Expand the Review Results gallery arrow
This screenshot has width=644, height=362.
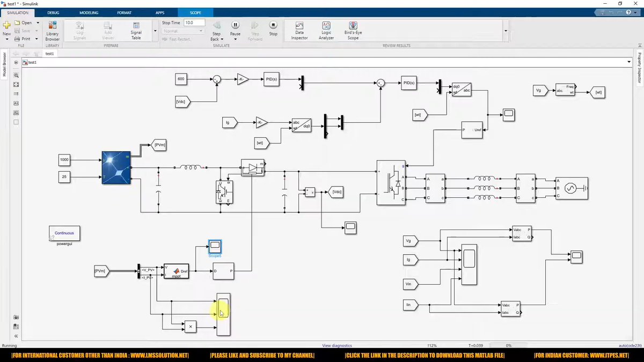click(505, 31)
